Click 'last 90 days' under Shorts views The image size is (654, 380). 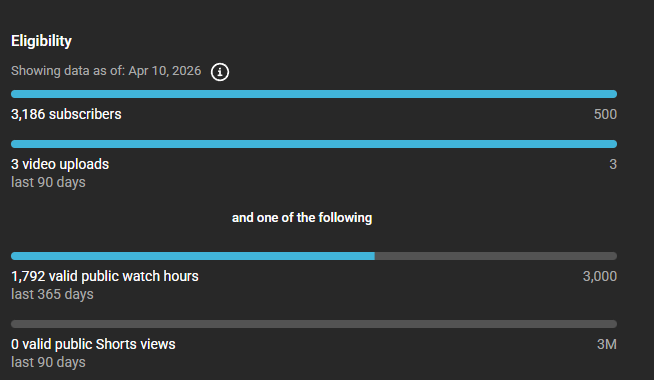[48, 362]
